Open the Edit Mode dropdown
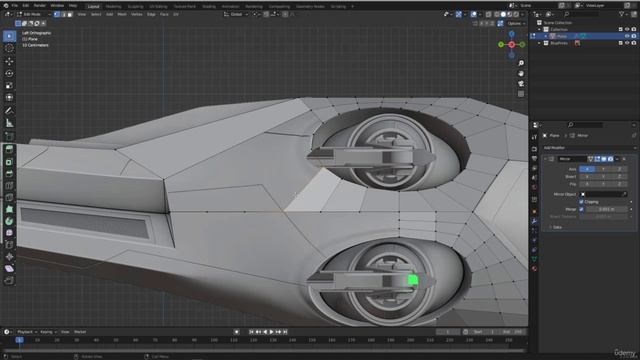Image resolution: width=640 pixels, height=360 pixels. tap(33, 14)
